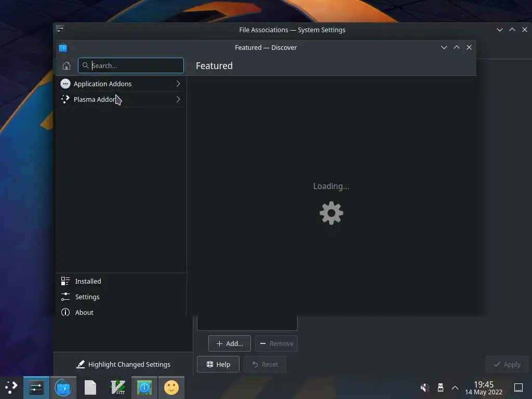Click the Installed list icon
The height and width of the screenshot is (399, 532).
pyautogui.click(x=65, y=281)
